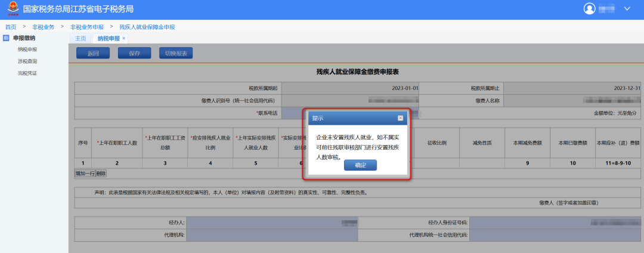Open 纳税申报 in the sidebar
The image size is (644, 253).
[27, 50]
